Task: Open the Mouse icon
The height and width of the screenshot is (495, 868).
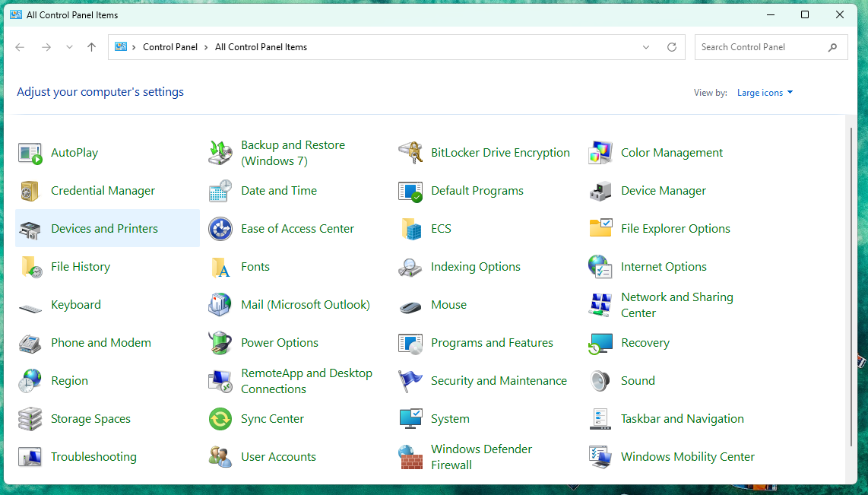Action: click(x=410, y=306)
